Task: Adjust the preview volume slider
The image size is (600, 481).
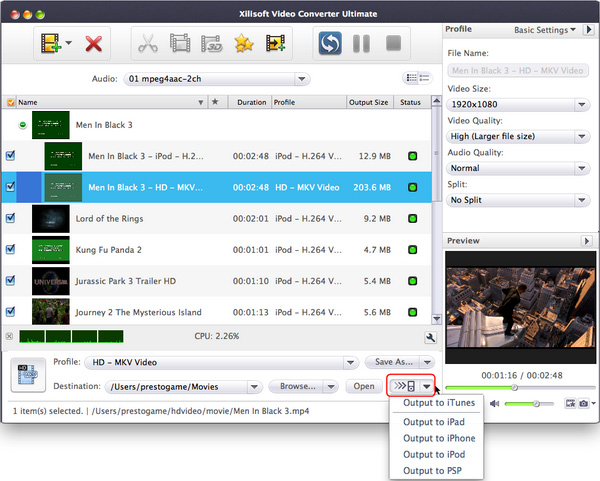Action: [529, 403]
